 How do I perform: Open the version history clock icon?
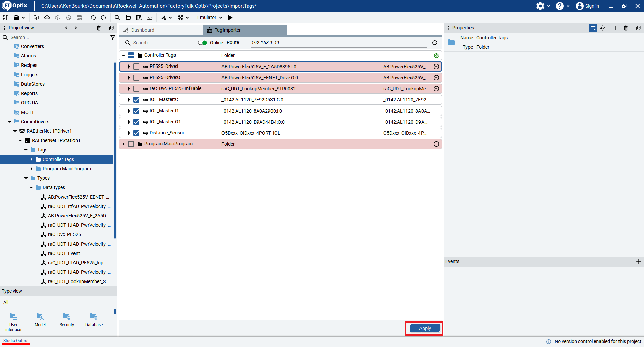[68, 18]
